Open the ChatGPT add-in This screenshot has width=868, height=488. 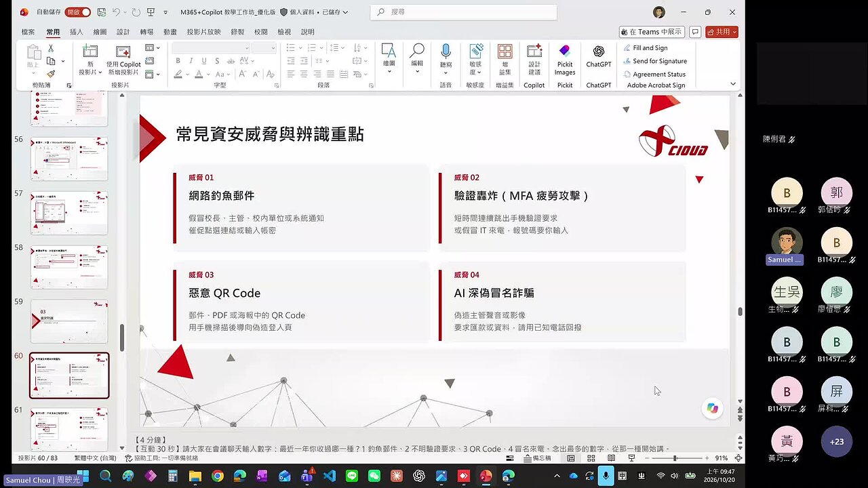tap(599, 57)
